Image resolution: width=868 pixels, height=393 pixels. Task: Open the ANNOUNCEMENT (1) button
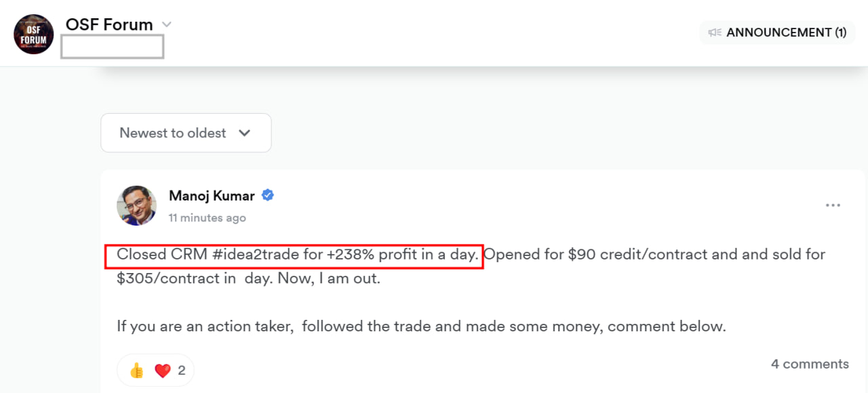777,33
